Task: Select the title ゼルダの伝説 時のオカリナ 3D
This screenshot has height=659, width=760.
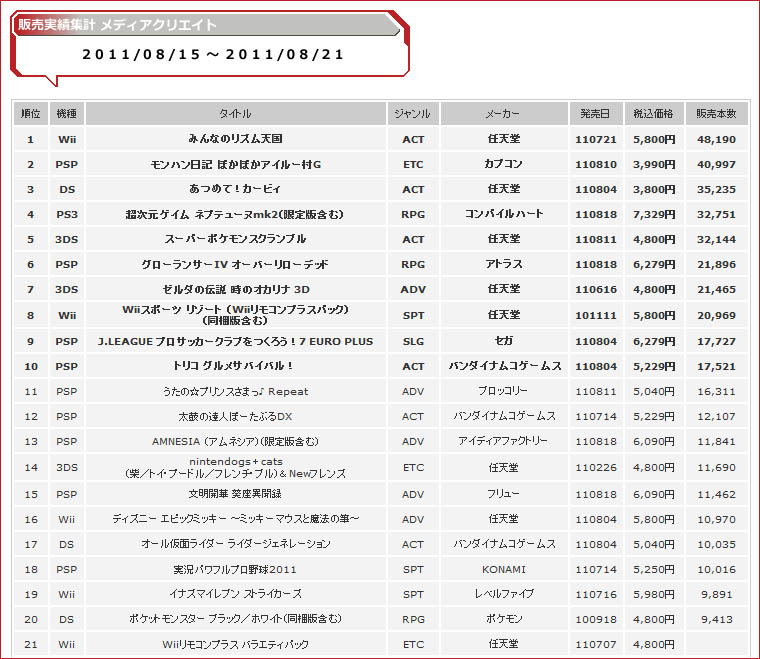Action: tap(236, 289)
